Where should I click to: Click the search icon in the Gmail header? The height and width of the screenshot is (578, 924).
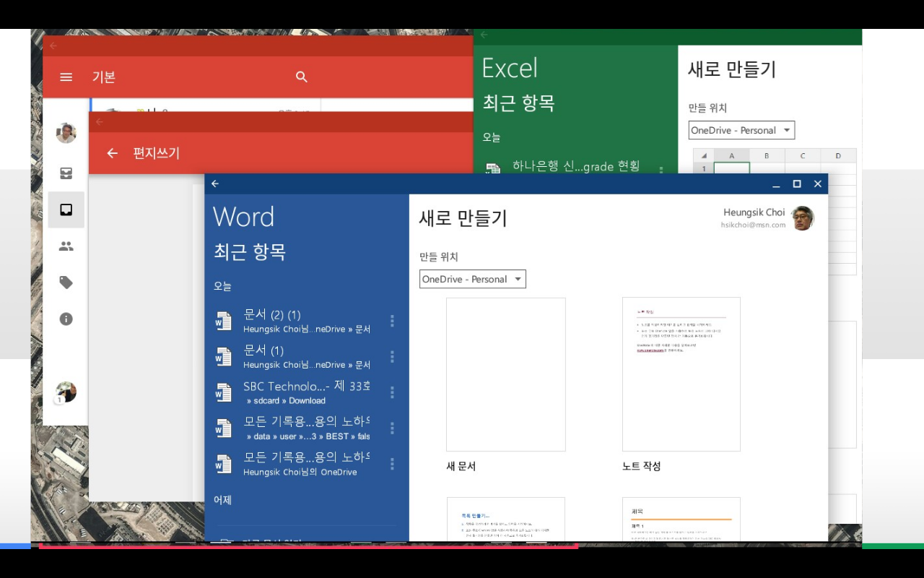pyautogui.click(x=302, y=77)
